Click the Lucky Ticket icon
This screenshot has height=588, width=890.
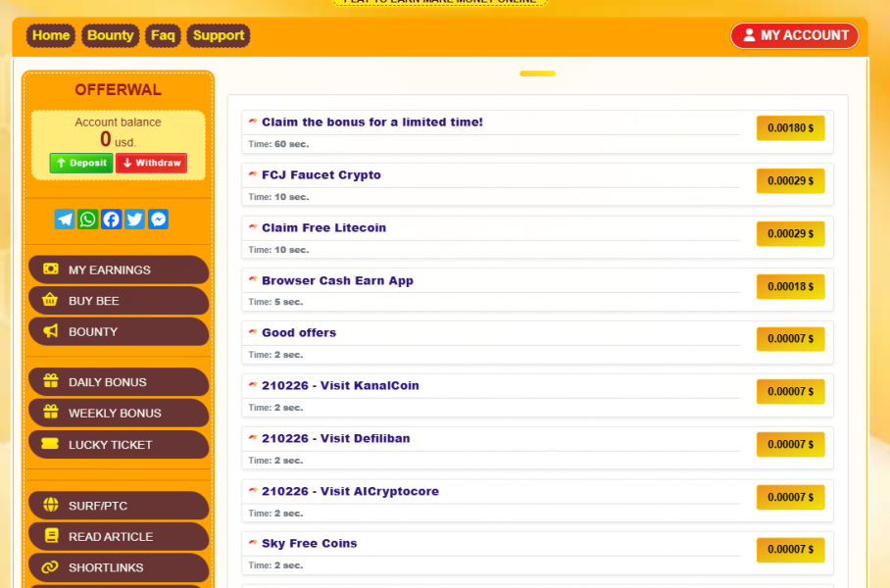click(50, 444)
